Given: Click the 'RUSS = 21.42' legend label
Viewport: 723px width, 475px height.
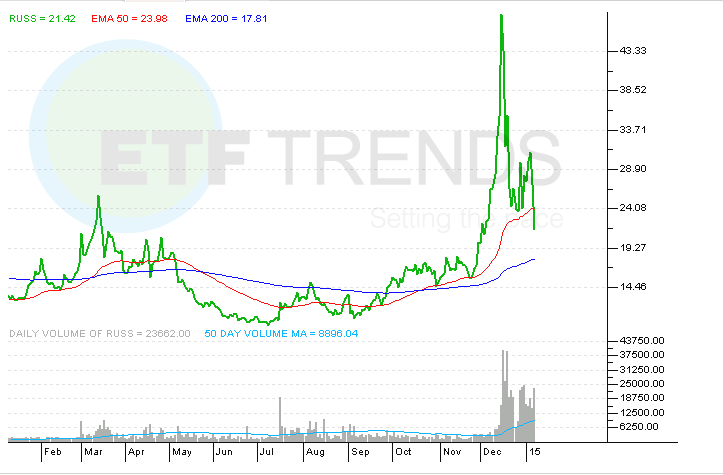Looking at the screenshot, I should [42, 18].
